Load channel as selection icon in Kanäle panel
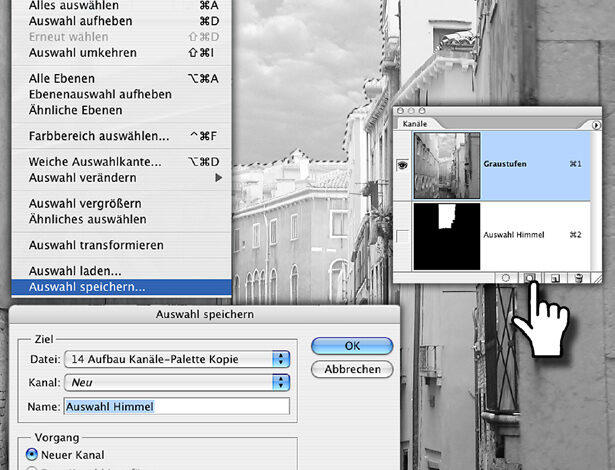 (506, 278)
